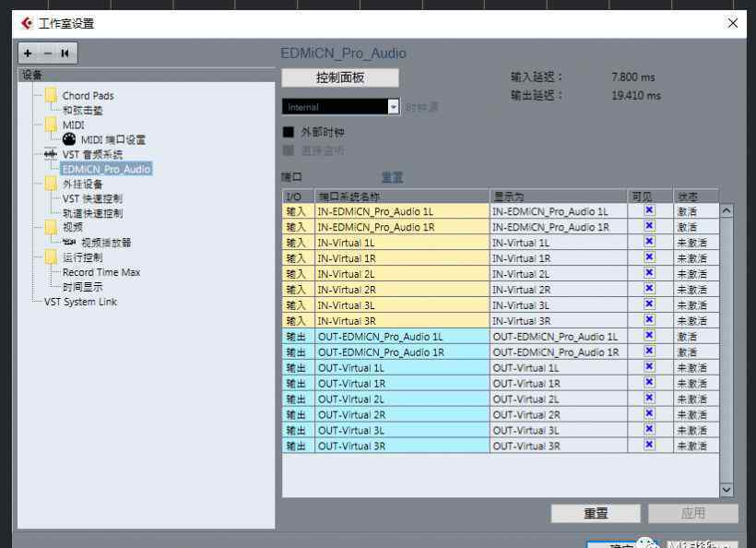Select Record Time Max in the tree
Image resolution: width=756 pixels, height=548 pixels.
click(101, 272)
